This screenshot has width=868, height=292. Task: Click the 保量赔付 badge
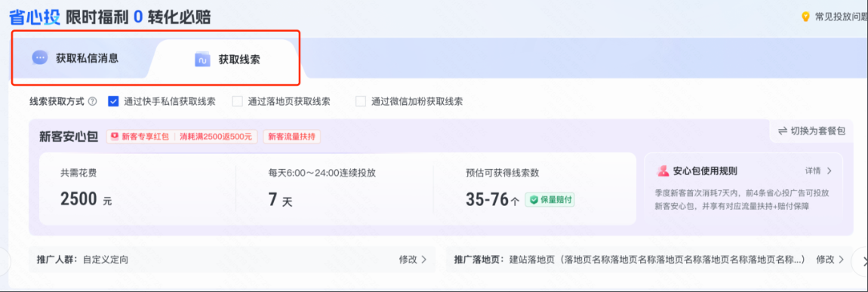549,200
